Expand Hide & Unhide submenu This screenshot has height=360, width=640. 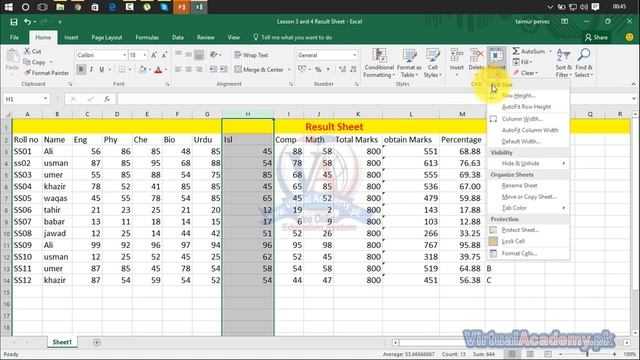529,163
